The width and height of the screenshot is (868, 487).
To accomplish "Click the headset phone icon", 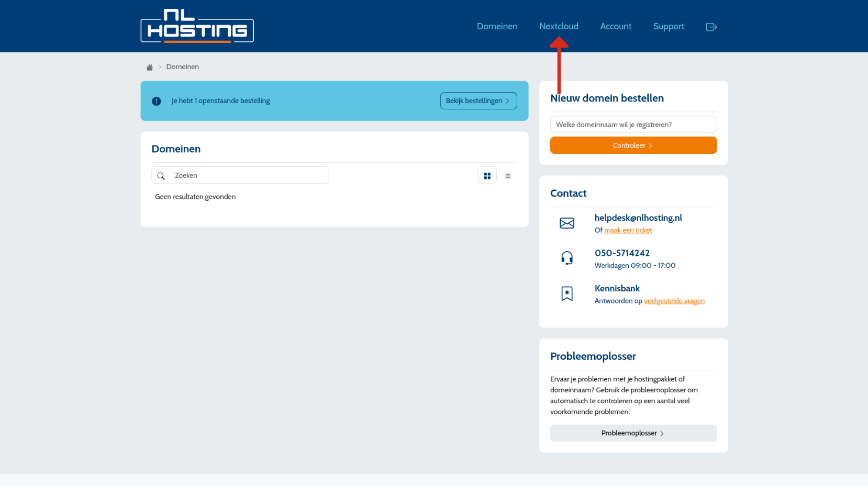I will coord(566,258).
